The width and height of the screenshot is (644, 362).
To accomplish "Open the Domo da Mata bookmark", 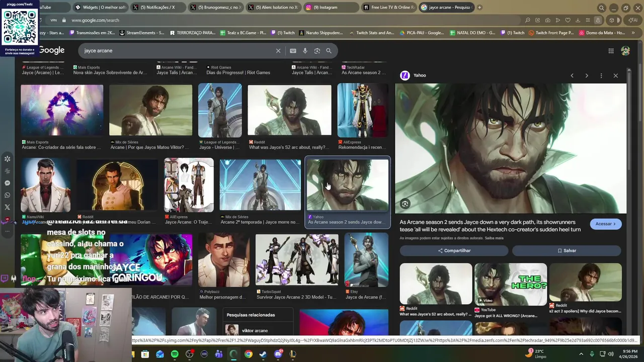I will (x=602, y=33).
